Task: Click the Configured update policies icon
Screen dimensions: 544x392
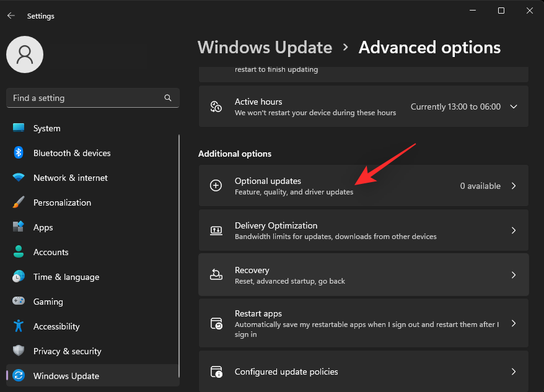Action: 216,372
